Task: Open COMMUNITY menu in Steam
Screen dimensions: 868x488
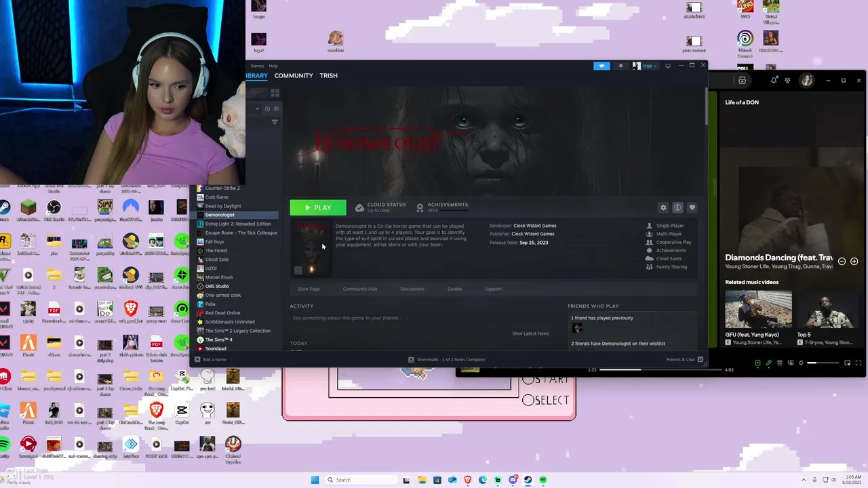Action: (294, 76)
